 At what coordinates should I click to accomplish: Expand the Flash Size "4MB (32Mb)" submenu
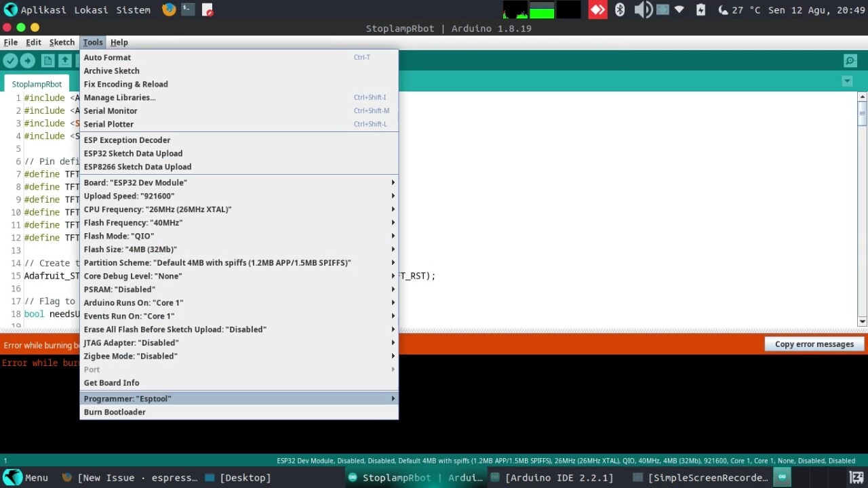click(x=239, y=249)
